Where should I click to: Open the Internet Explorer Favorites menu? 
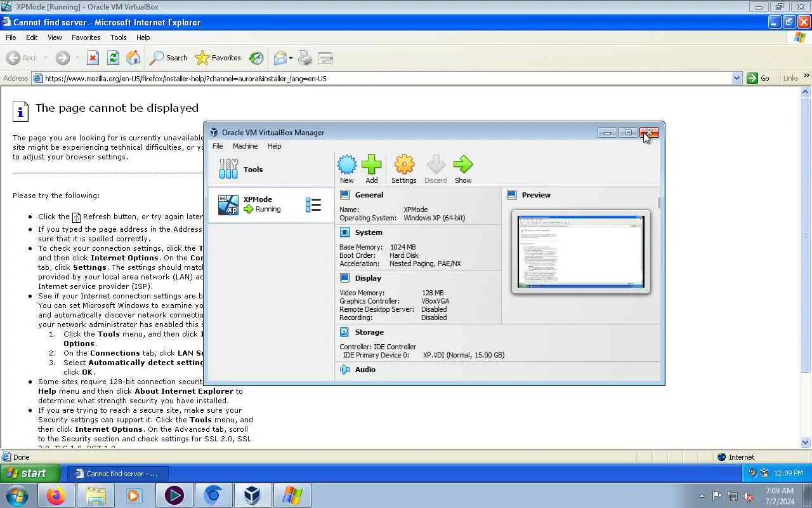(86, 37)
